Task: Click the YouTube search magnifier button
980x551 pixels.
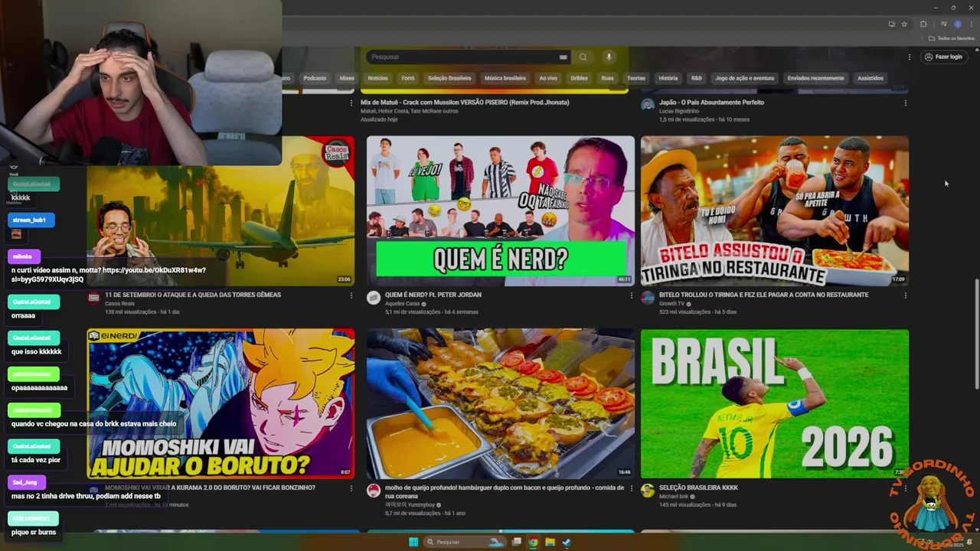Action: click(583, 57)
